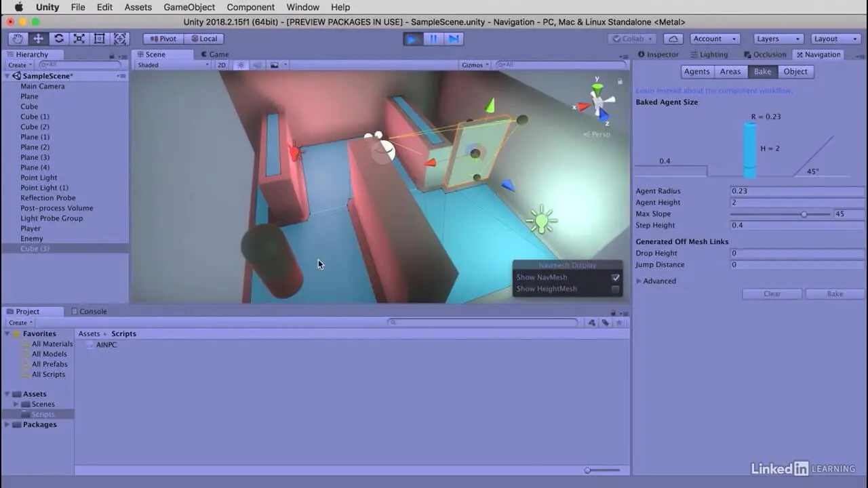Toggle scene audio speaker icon
This screenshot has height=488, width=868.
coord(257,65)
